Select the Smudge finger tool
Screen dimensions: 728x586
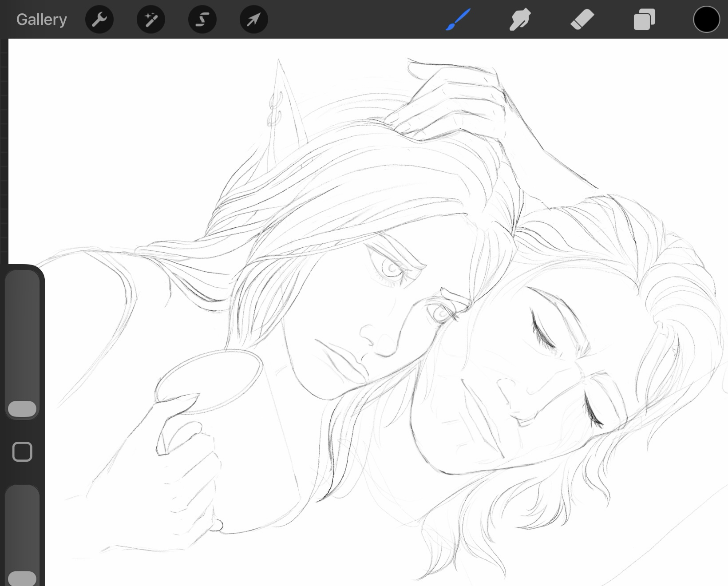click(x=520, y=20)
